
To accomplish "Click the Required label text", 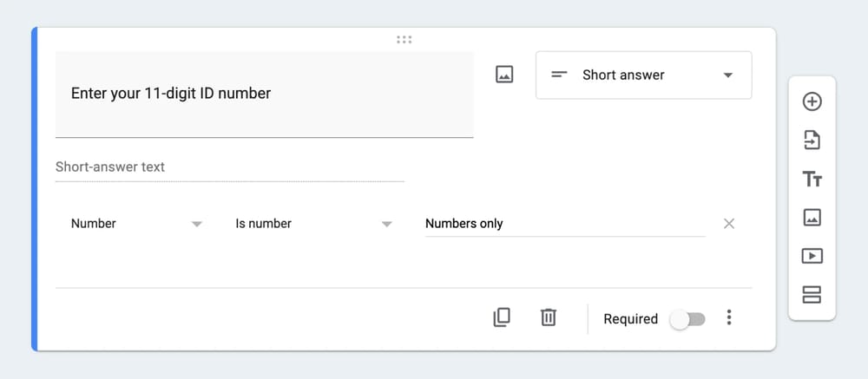I will point(630,319).
